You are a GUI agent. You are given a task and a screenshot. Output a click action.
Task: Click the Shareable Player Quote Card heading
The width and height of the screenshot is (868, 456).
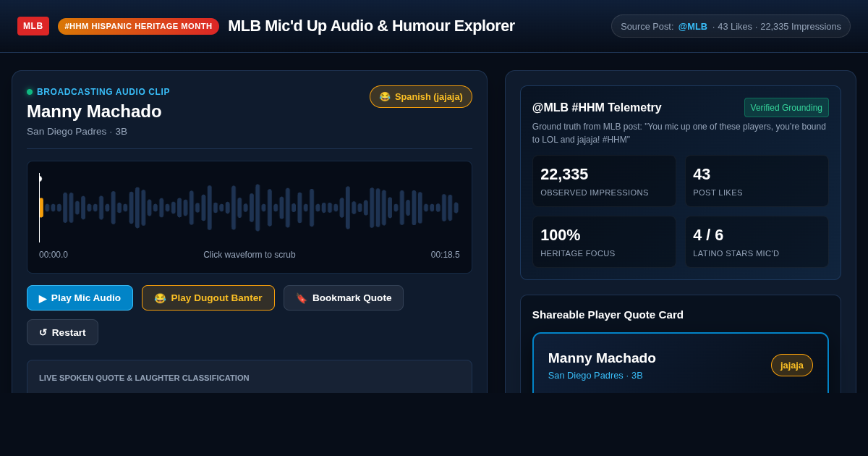[x=608, y=314]
